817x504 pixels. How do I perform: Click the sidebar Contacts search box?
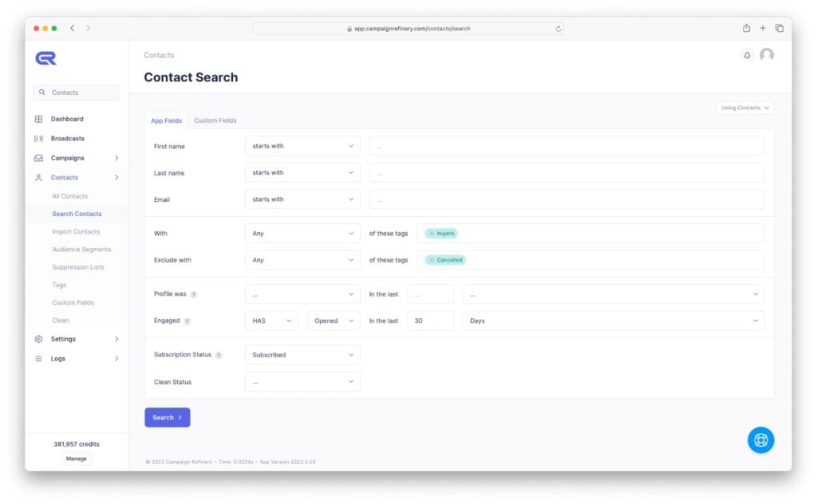pyautogui.click(x=77, y=93)
